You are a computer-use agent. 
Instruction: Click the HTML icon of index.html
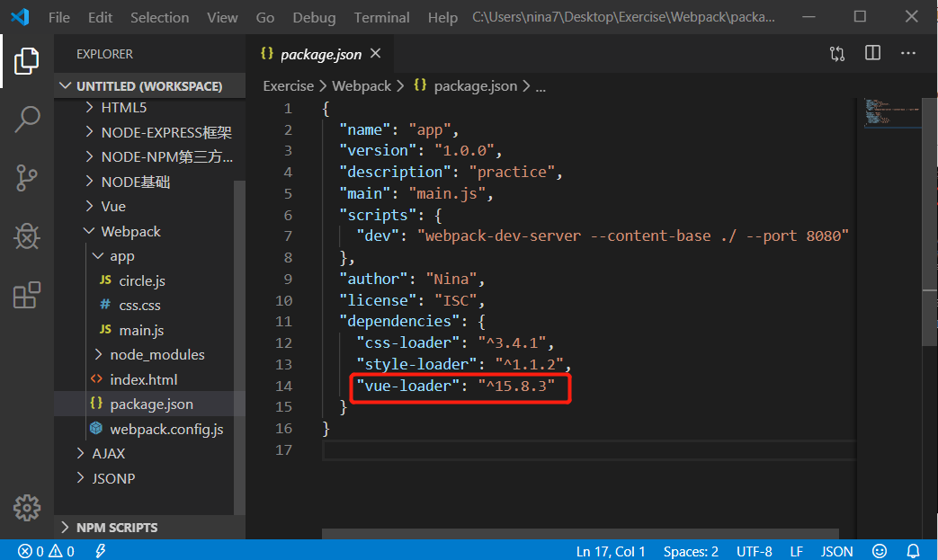click(96, 379)
